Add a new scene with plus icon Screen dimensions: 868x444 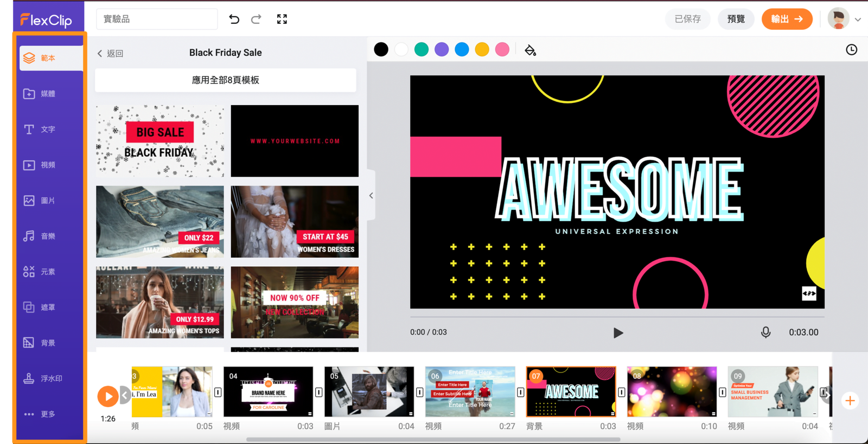(850, 401)
